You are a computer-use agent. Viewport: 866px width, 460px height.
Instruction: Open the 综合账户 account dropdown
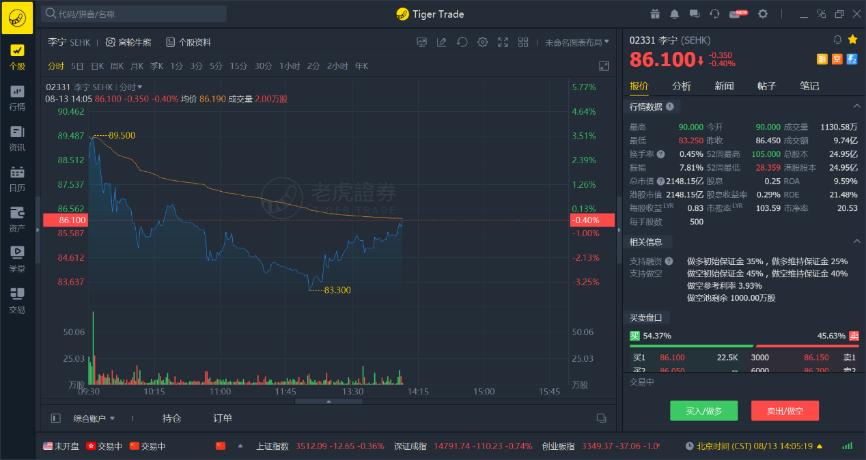[94, 418]
